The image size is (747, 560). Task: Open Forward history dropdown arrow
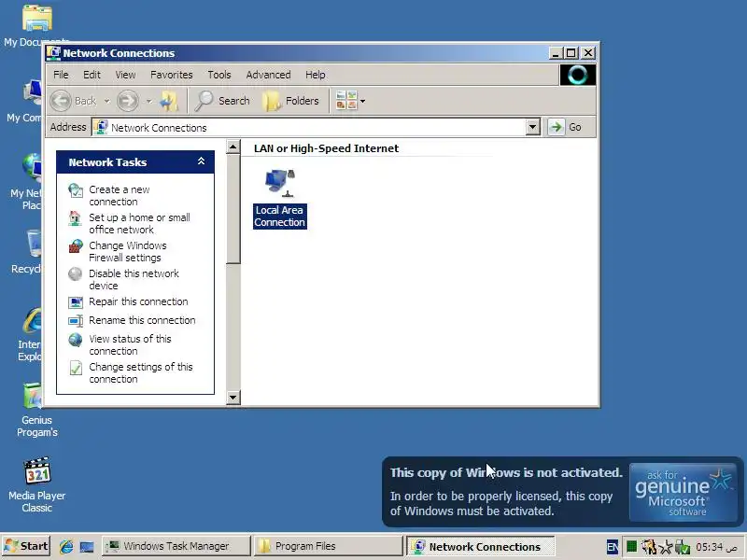(x=148, y=101)
